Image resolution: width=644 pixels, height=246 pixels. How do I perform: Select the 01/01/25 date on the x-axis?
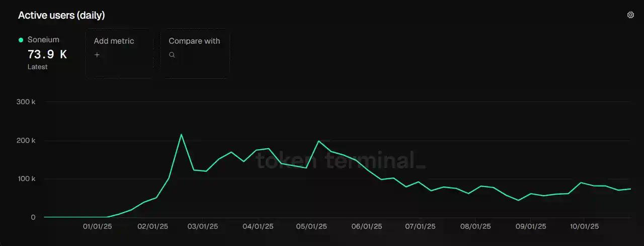coord(98,227)
